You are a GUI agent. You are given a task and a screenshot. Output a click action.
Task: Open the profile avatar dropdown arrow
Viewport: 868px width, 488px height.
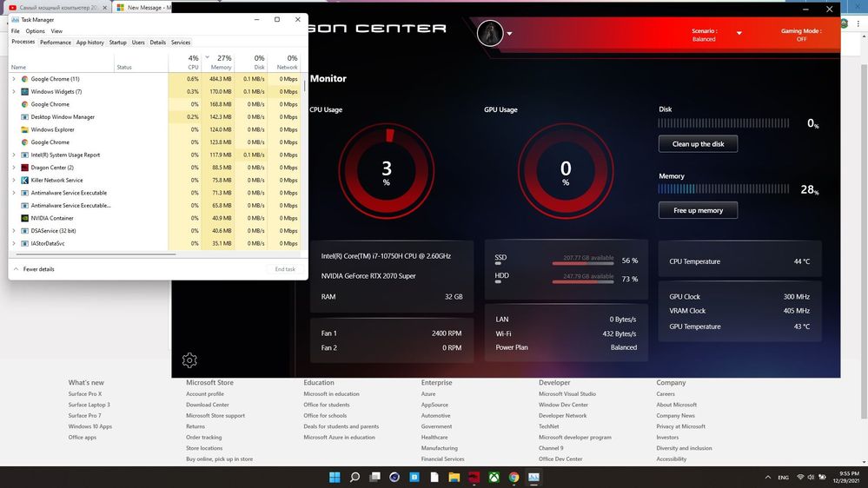(x=509, y=34)
